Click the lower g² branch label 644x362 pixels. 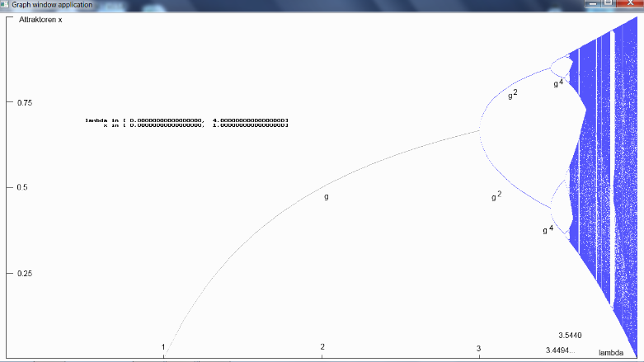point(496,196)
